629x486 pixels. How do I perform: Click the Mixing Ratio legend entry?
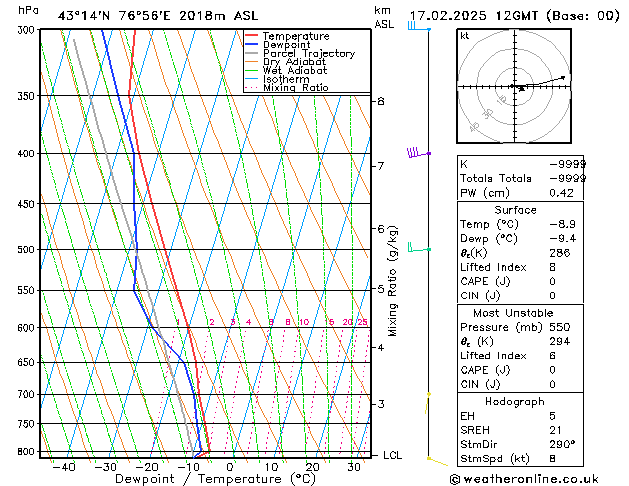pyautogui.click(x=294, y=88)
